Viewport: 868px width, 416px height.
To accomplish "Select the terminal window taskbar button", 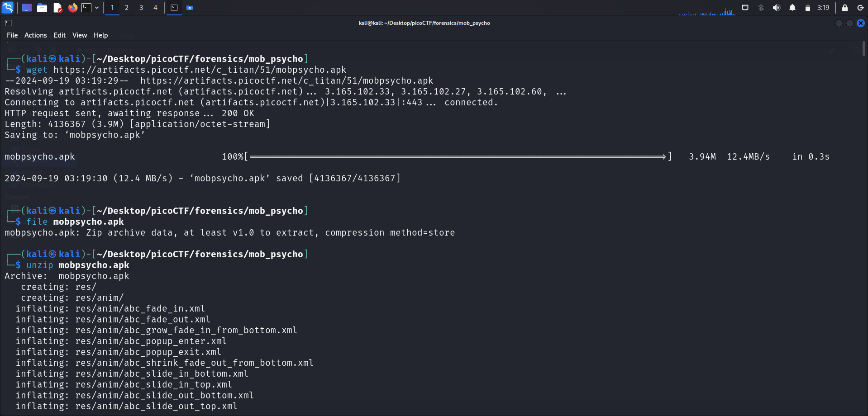I will [174, 8].
